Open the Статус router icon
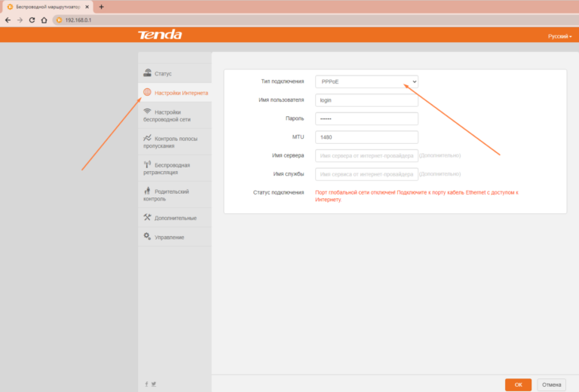This screenshot has height=392, width=579. [x=148, y=73]
